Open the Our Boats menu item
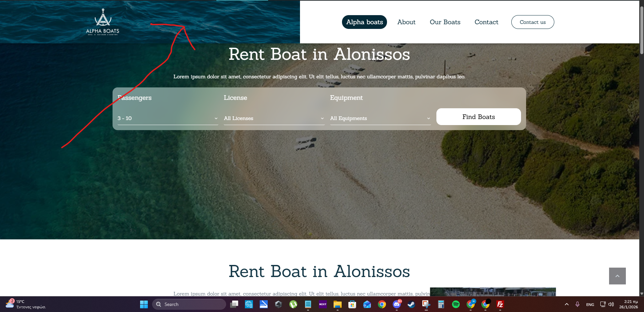 point(445,22)
